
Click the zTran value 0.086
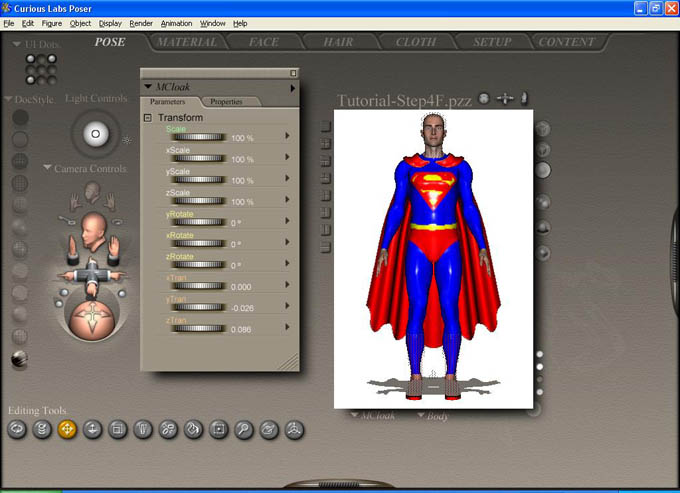pyautogui.click(x=241, y=329)
